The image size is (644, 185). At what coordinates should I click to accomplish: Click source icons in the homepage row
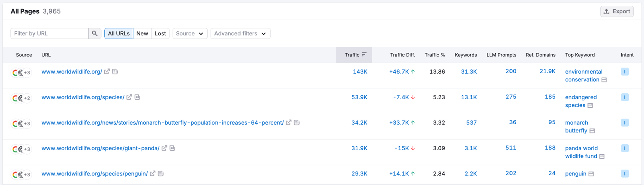pos(21,73)
